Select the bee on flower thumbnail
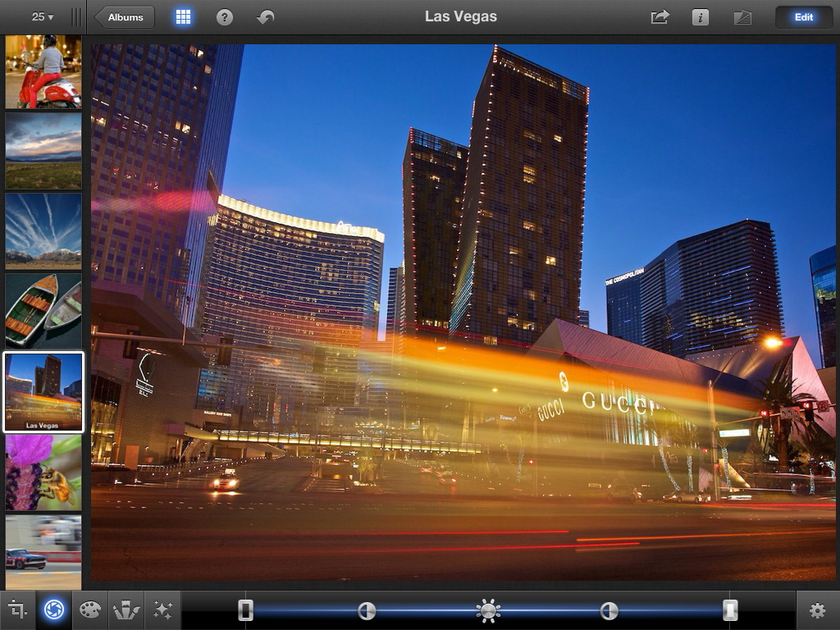 (x=43, y=472)
